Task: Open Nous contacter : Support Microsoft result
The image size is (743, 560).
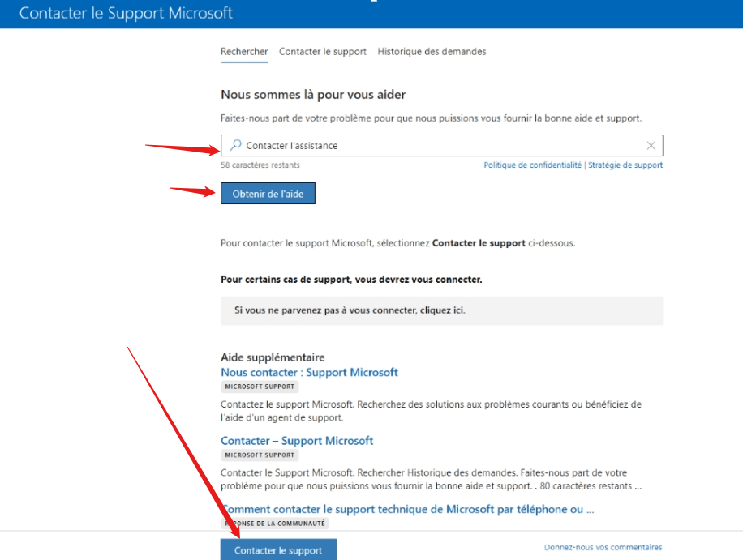Action: pos(309,373)
